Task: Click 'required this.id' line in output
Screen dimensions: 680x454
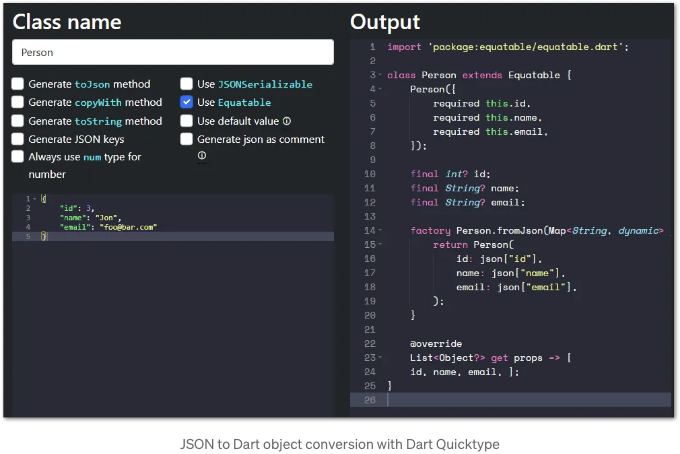Action: tap(481, 104)
